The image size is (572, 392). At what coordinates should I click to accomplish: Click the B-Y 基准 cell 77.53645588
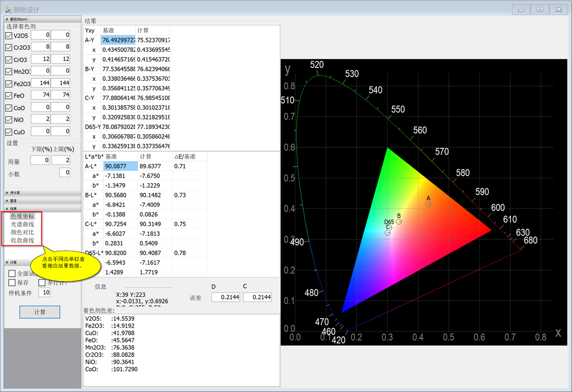[118, 69]
